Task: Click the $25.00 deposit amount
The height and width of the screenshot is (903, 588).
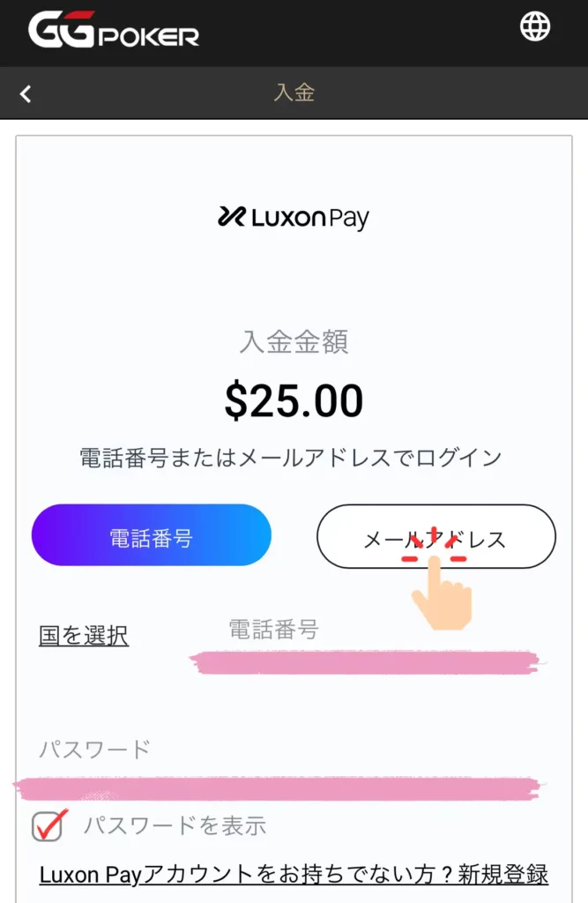Action: (294, 401)
